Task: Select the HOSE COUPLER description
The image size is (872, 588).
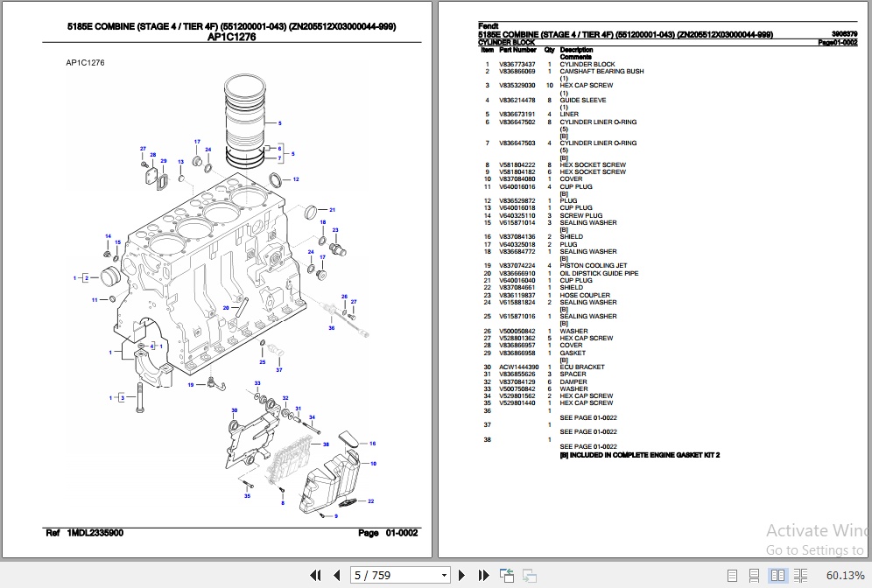Action: [x=585, y=295]
